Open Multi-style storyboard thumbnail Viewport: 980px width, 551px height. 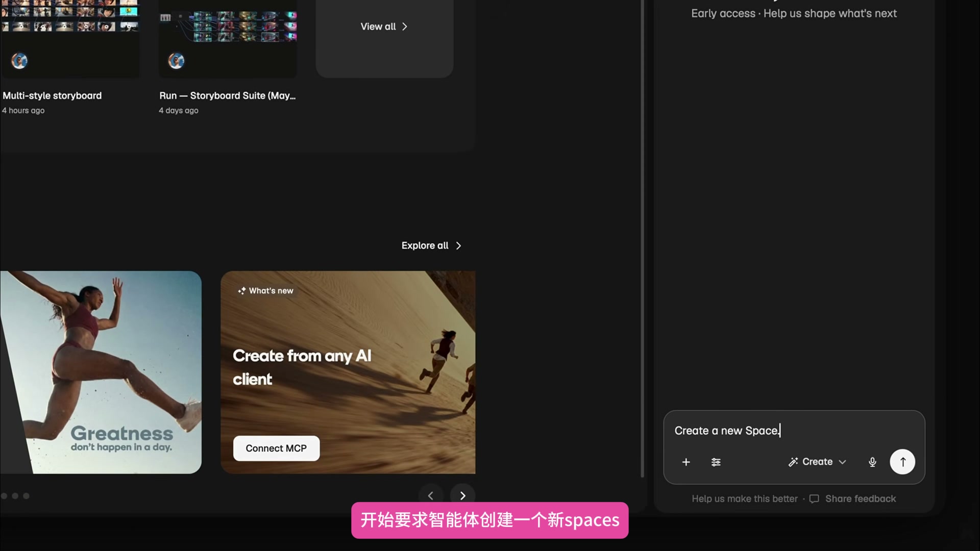70,39
